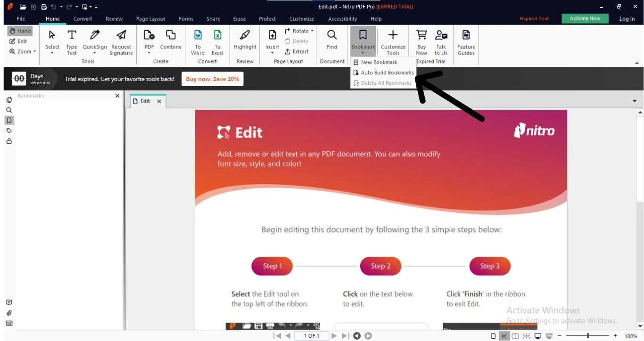Switch to continuous page view mode

pyautogui.click(x=504, y=336)
